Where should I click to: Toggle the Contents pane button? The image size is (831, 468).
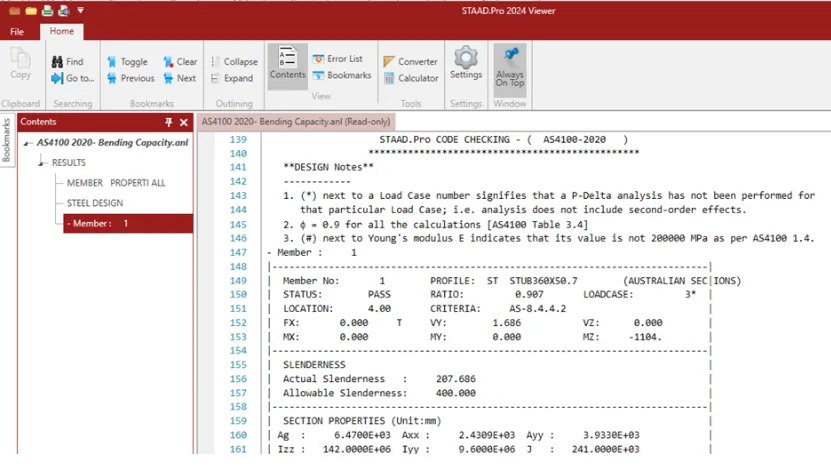pyautogui.click(x=287, y=65)
